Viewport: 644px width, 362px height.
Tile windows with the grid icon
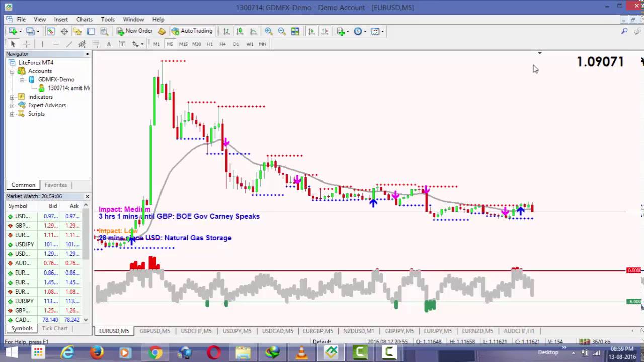point(295,31)
